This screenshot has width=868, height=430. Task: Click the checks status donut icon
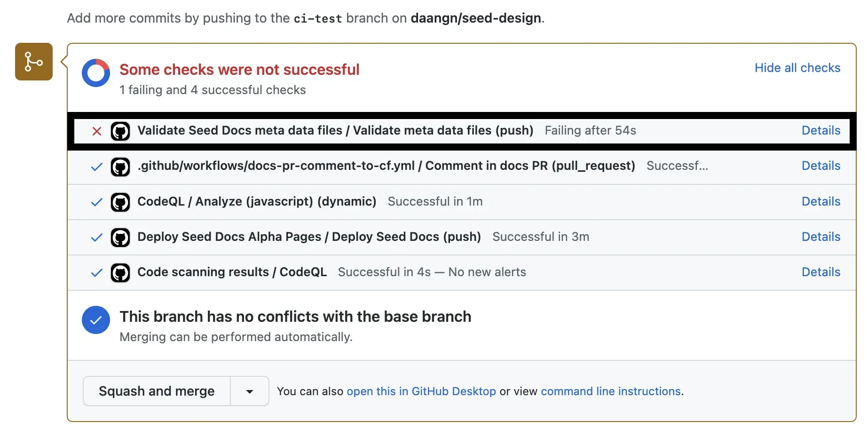[x=96, y=73]
